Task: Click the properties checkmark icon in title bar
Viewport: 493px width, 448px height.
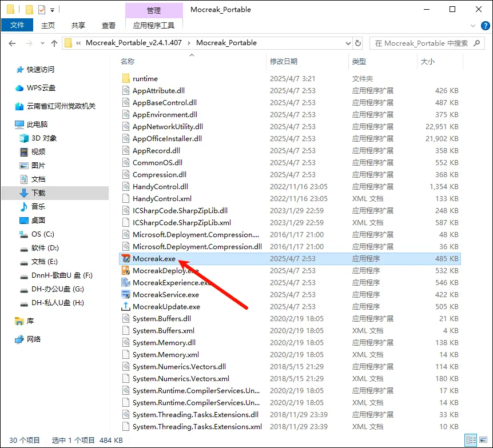Action: point(42,10)
